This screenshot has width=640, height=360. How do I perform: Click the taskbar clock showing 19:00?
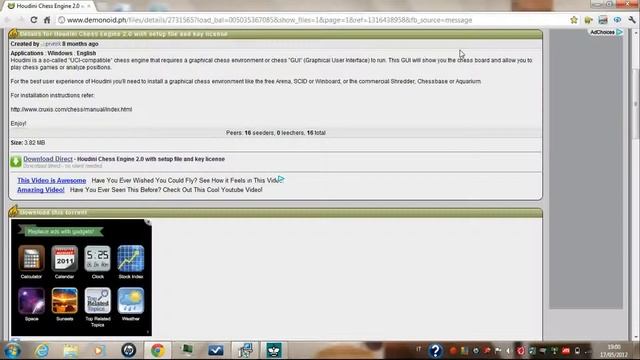pos(614,351)
